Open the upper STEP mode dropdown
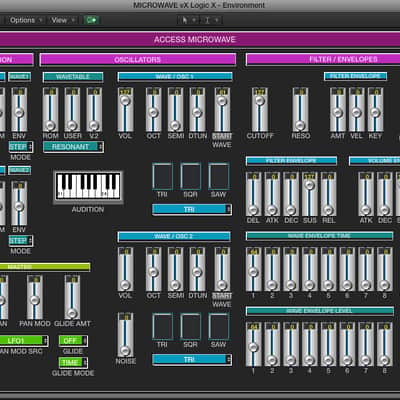Image resolution: width=400 pixels, height=400 pixels. point(21,147)
